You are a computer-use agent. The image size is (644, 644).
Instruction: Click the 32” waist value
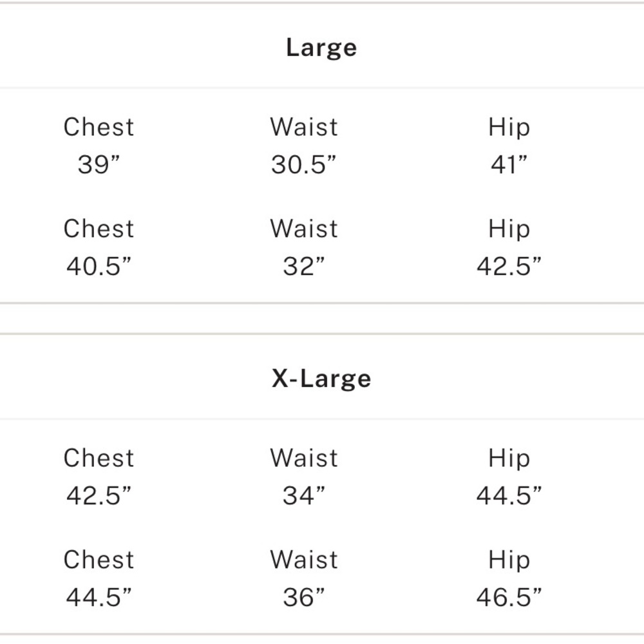click(304, 266)
